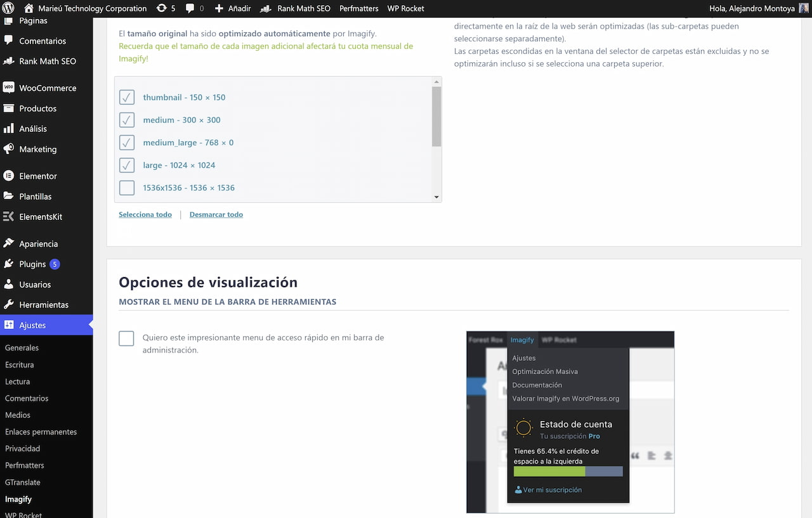Open the site home icon for Marieú Technology Corporation

(29, 8)
